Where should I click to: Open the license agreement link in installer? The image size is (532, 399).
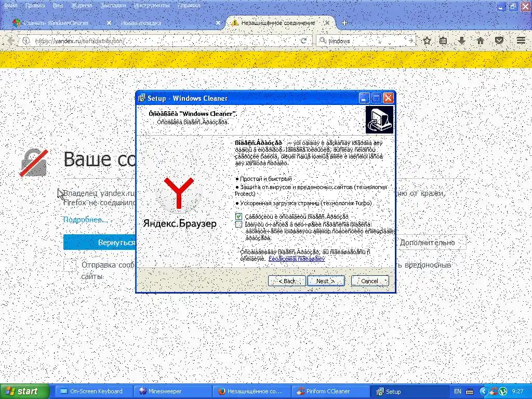click(297, 259)
